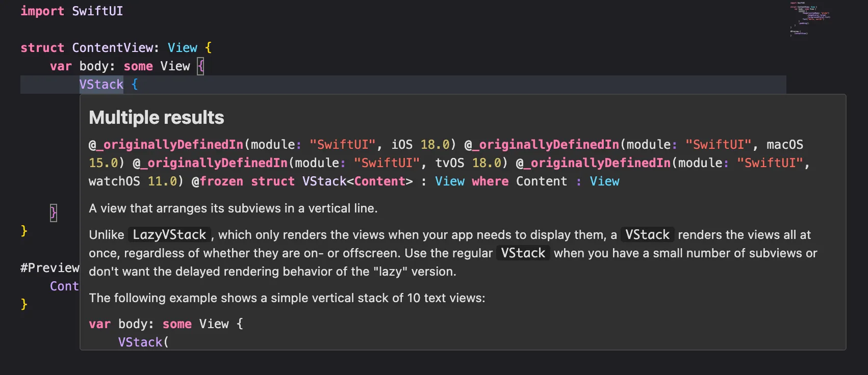Click SwiftUI in the import statement
The width and height of the screenshot is (868, 375).
click(x=97, y=11)
